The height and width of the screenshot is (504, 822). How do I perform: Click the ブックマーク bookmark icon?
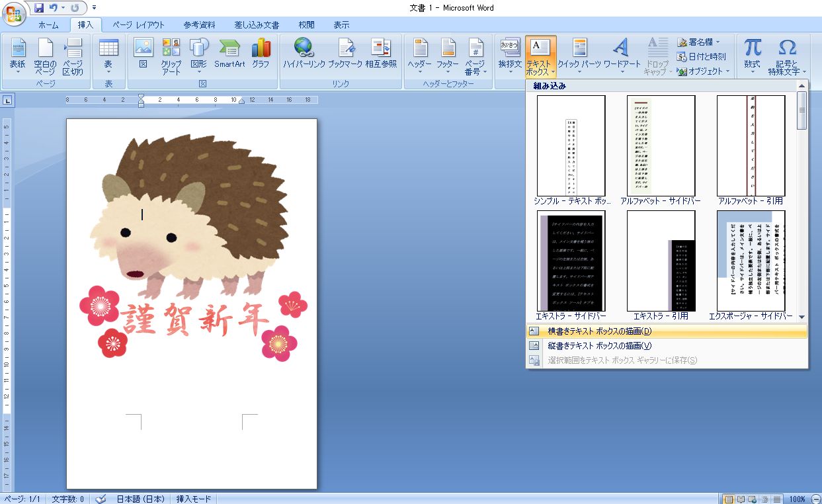(345, 54)
